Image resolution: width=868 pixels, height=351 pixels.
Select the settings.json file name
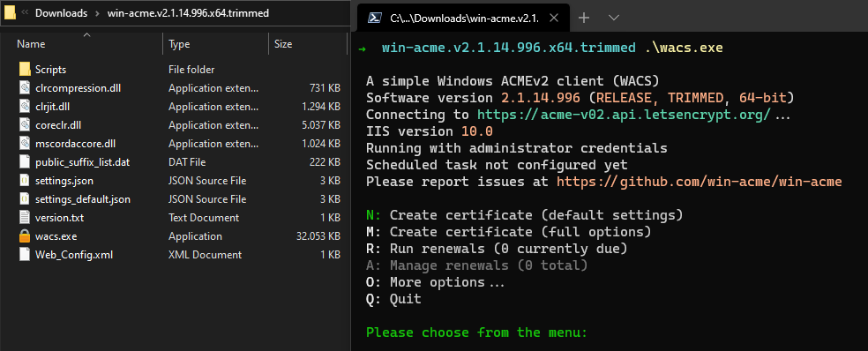click(64, 181)
